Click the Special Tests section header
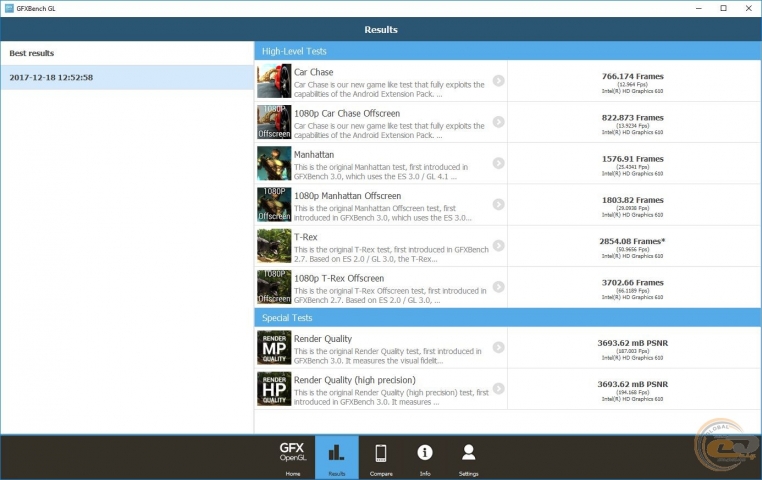 507,318
